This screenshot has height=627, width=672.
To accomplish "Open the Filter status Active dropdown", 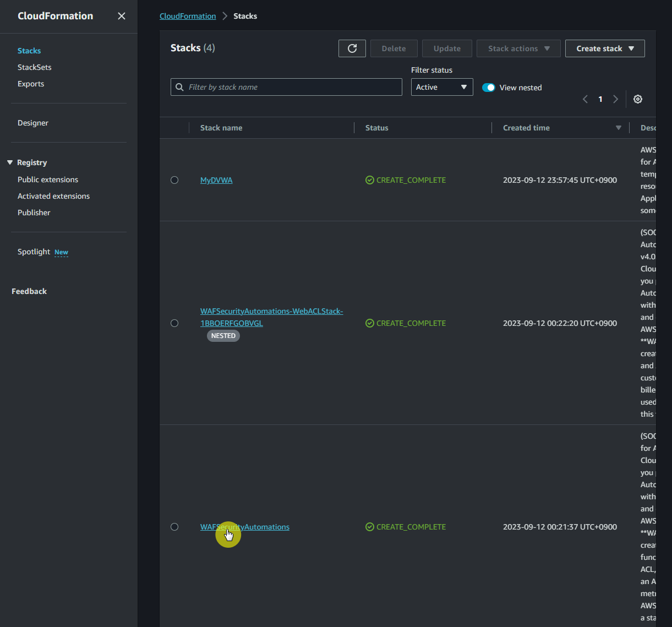I will tap(442, 87).
